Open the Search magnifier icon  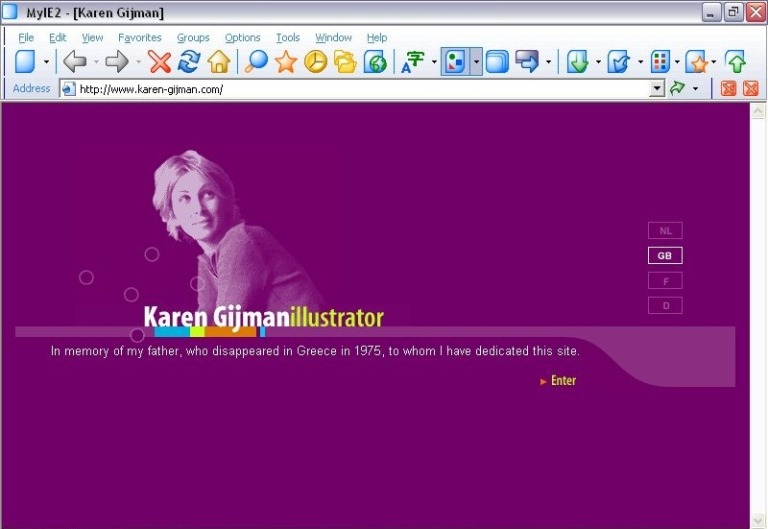(x=257, y=62)
